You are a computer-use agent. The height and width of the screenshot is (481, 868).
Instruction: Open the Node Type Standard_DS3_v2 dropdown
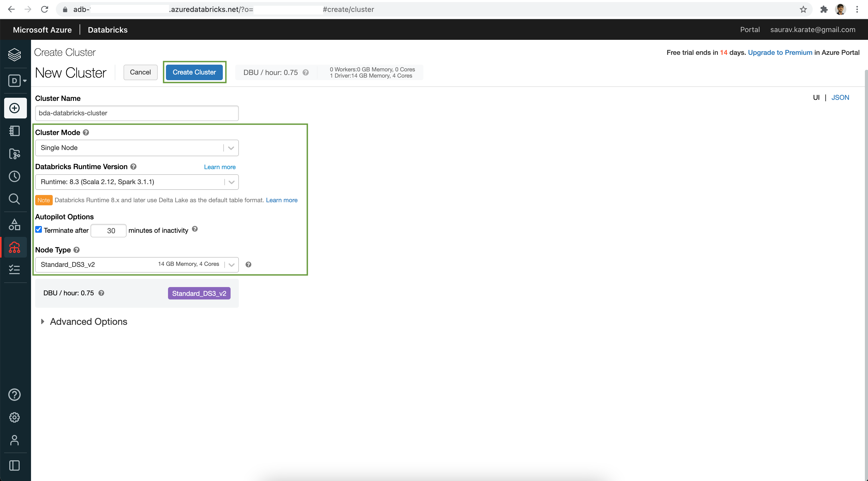(x=137, y=265)
